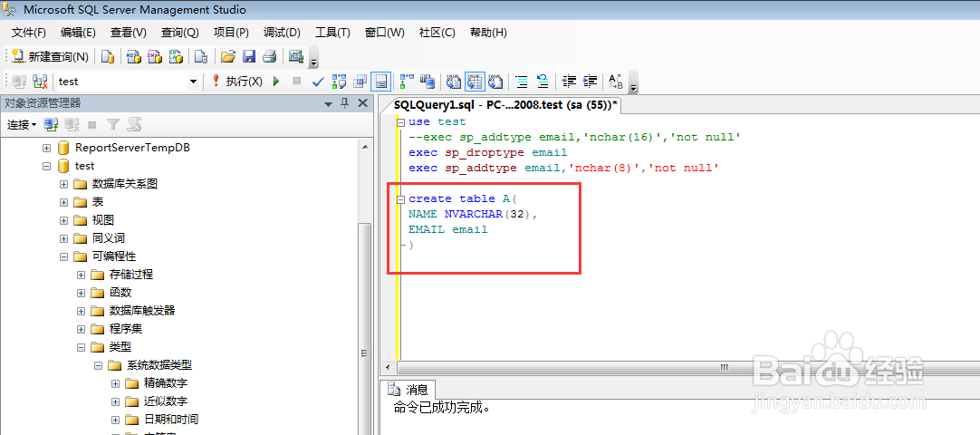This screenshot has height=435, width=980.
Task: Open the 工具(T) menu
Action: (332, 33)
